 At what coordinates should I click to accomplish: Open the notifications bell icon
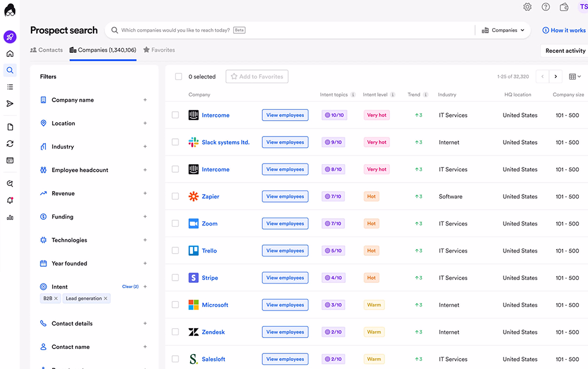pyautogui.click(x=10, y=201)
